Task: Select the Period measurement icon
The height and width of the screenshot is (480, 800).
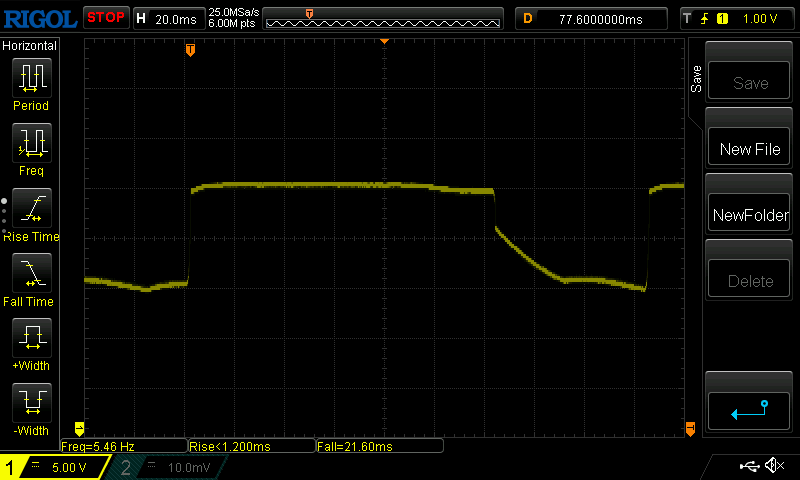Action: coord(31,78)
